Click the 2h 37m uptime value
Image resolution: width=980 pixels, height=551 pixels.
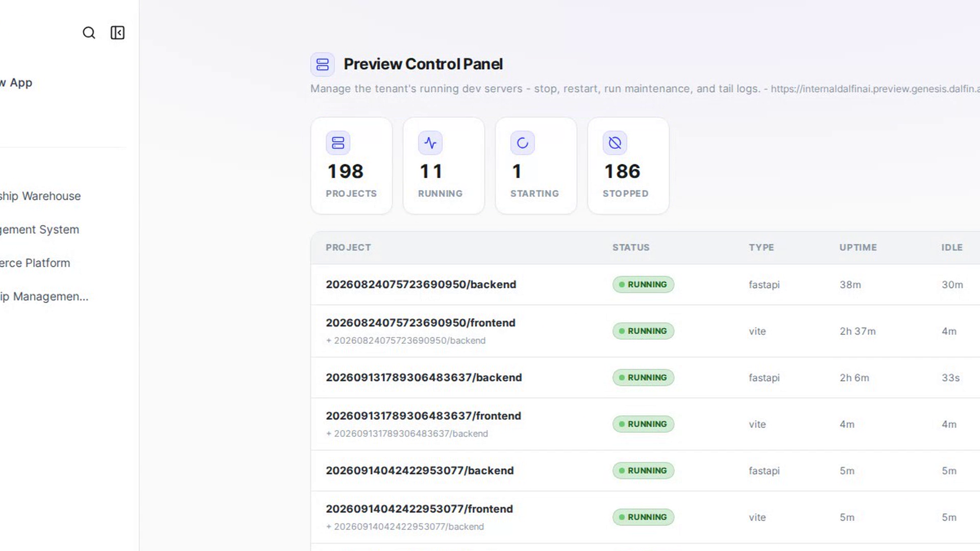[x=857, y=331]
